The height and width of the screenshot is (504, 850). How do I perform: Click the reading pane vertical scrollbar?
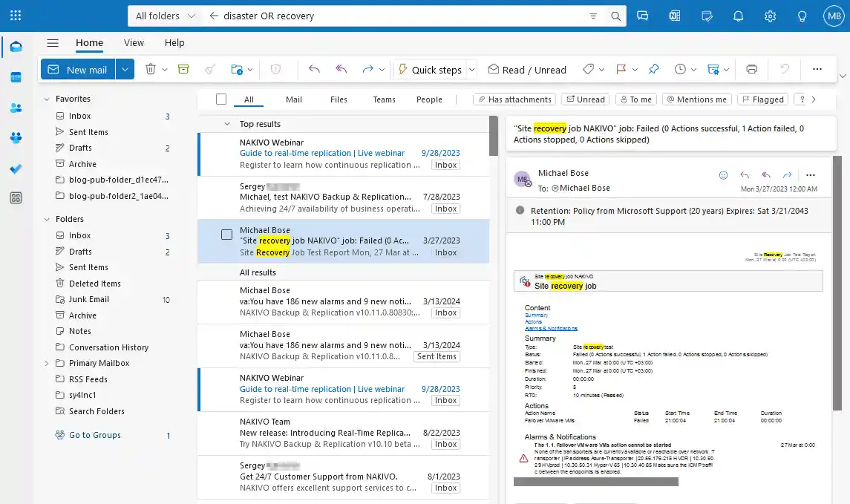click(837, 284)
